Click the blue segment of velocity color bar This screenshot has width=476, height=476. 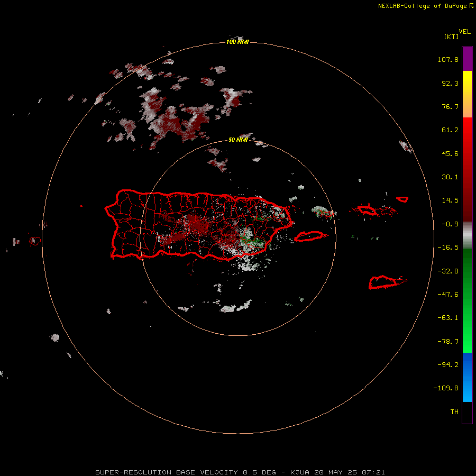pyautogui.click(x=467, y=377)
